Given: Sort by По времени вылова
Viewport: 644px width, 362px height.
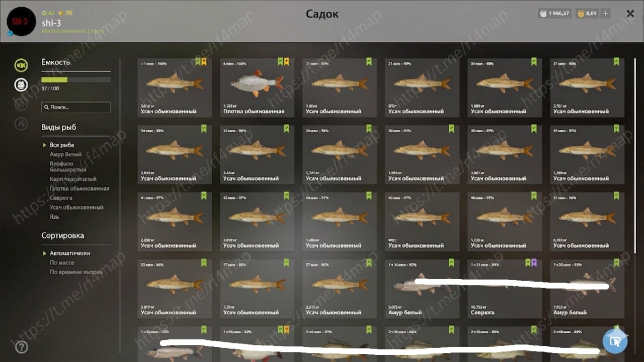Looking at the screenshot, I should coord(76,272).
